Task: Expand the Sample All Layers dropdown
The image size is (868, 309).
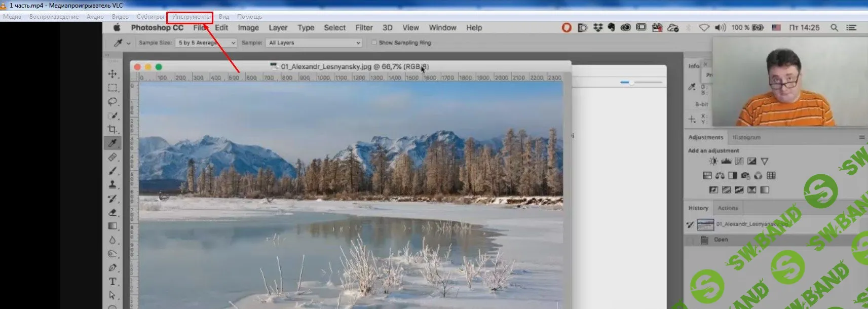Action: pyautogui.click(x=314, y=43)
